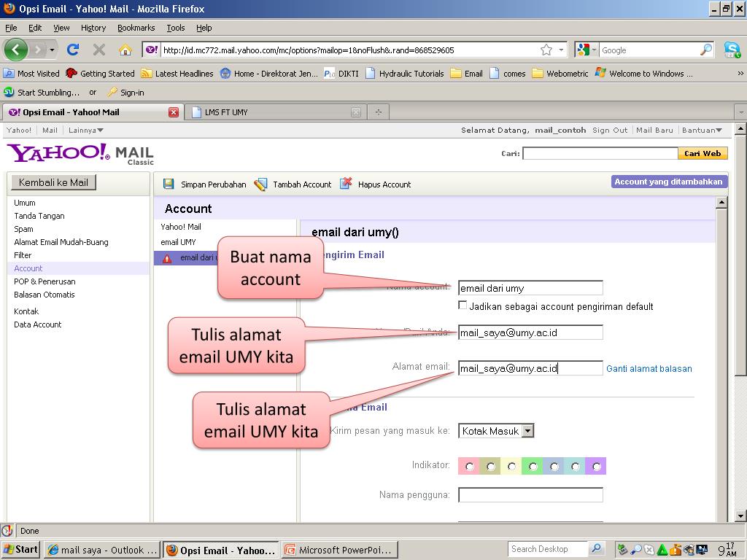Click the Search Desktop magnifier button

[x=596, y=549]
